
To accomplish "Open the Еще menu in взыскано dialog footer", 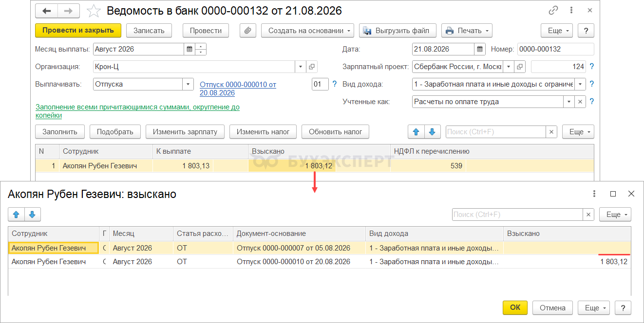I will (594, 307).
